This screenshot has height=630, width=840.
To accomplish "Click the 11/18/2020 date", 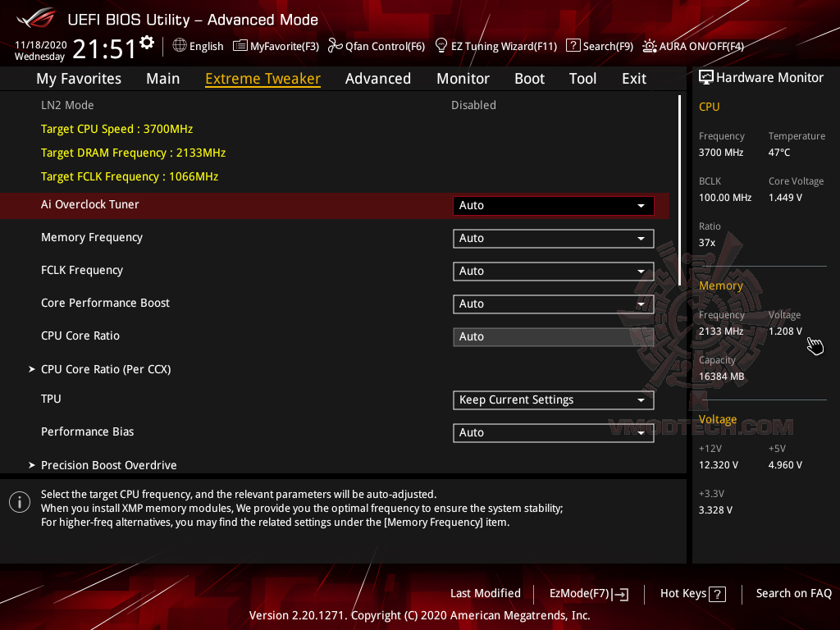I will (x=41, y=45).
